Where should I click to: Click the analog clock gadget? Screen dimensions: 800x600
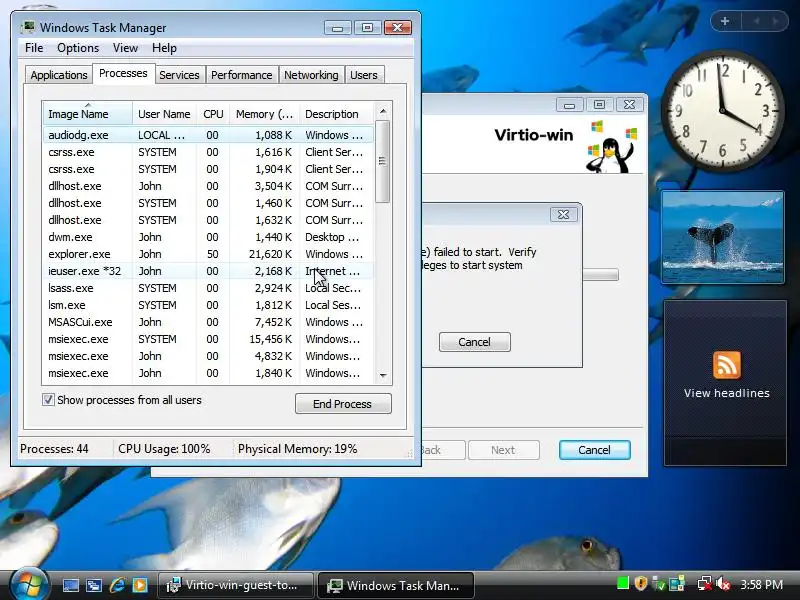pyautogui.click(x=722, y=111)
